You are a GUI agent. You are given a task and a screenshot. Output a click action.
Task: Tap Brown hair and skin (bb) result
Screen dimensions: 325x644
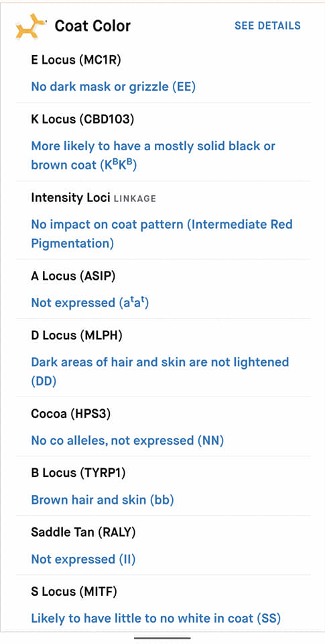pos(103,500)
